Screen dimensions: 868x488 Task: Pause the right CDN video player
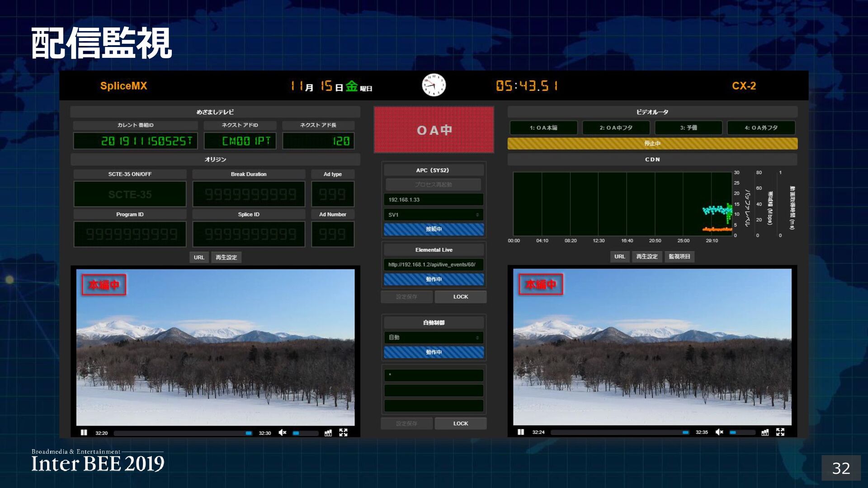click(x=521, y=432)
